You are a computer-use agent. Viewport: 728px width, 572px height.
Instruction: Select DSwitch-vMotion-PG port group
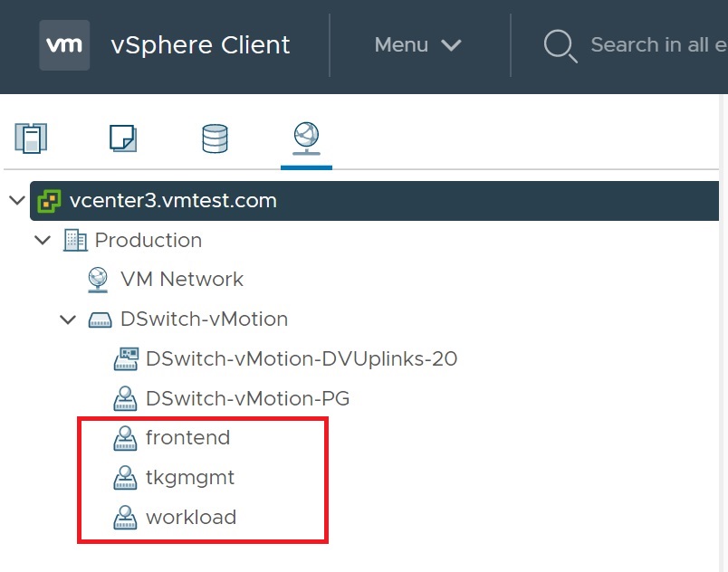pos(247,398)
